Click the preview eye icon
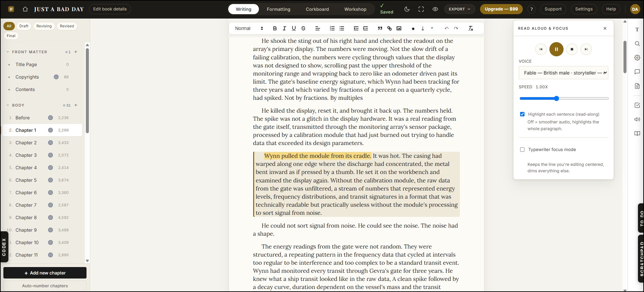The width and height of the screenshot is (644, 292). pyautogui.click(x=435, y=9)
